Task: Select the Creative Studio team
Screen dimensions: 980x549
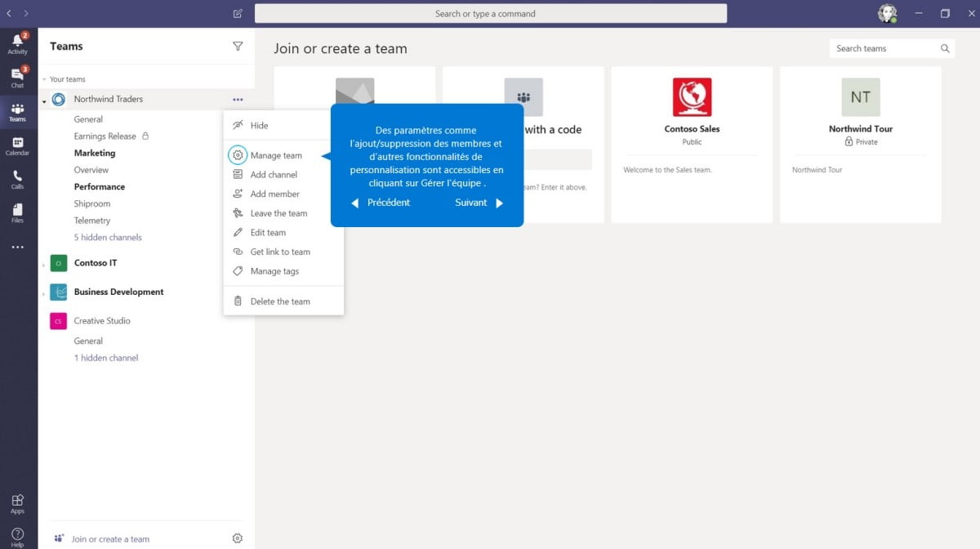Action: pos(102,321)
